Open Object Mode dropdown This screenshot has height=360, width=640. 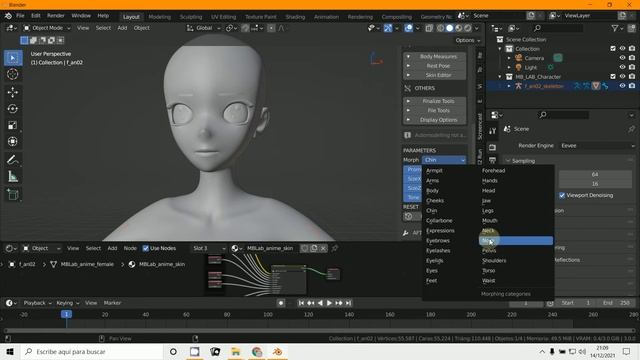47,28
